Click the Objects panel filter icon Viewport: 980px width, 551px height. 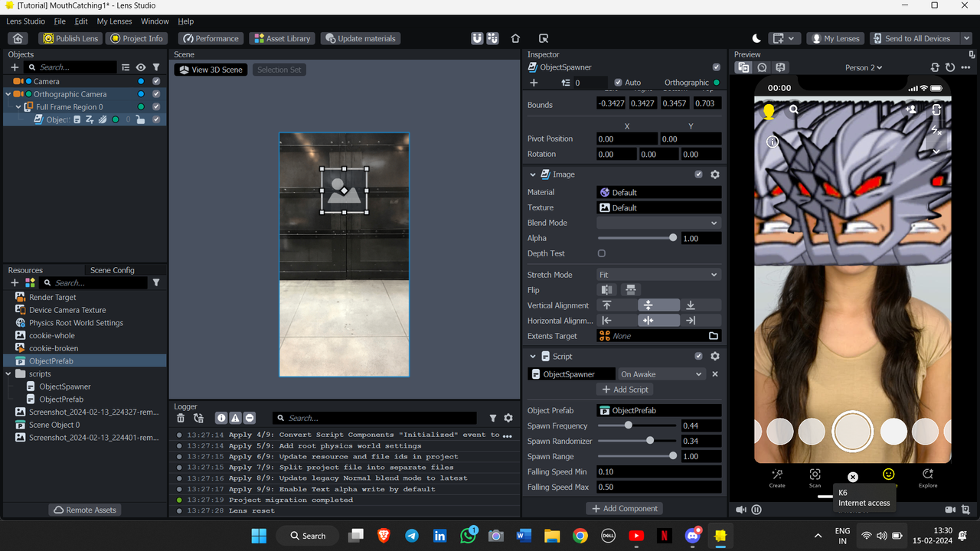pos(156,67)
